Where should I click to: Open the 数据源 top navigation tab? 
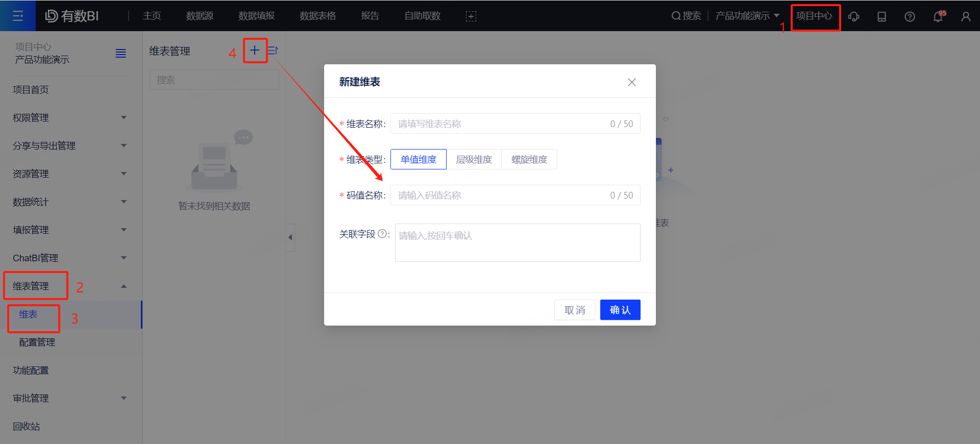200,16
